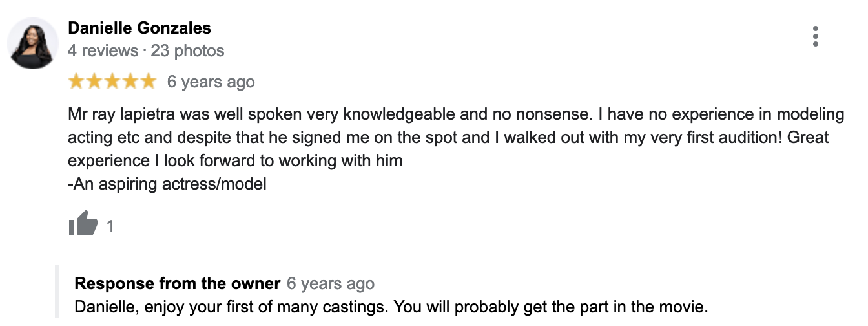Click the review's "6 years ago" timestamp beside stars
Image resolution: width=868 pixels, height=326 pixels.
(211, 82)
